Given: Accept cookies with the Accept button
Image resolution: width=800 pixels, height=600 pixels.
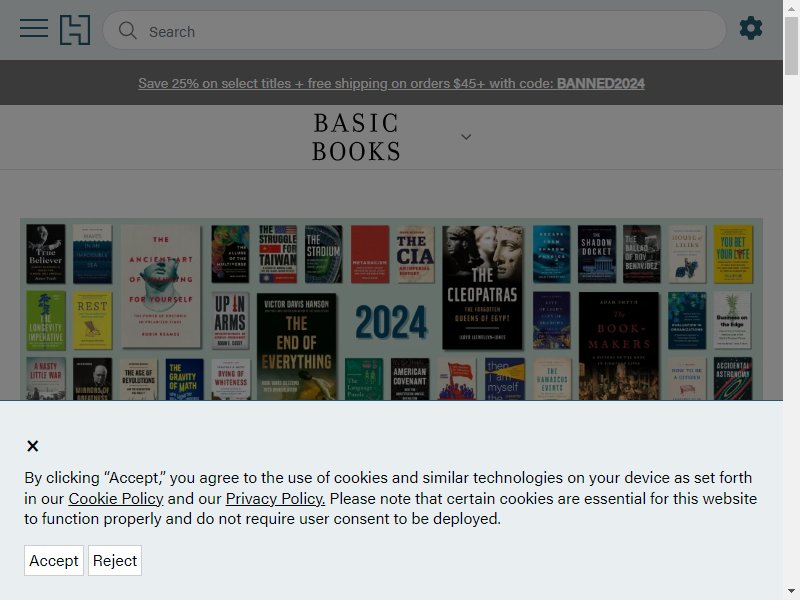Looking at the screenshot, I should tap(54, 561).
